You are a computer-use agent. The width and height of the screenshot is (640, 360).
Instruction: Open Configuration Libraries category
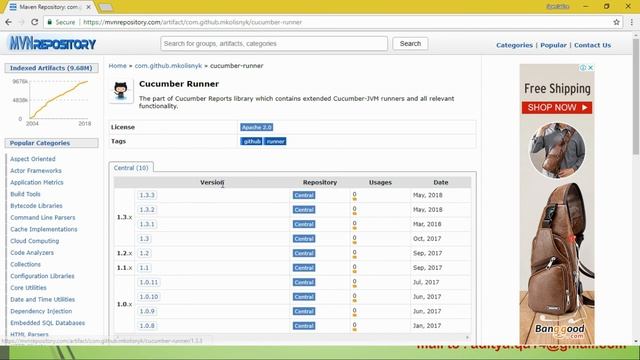[42, 276]
